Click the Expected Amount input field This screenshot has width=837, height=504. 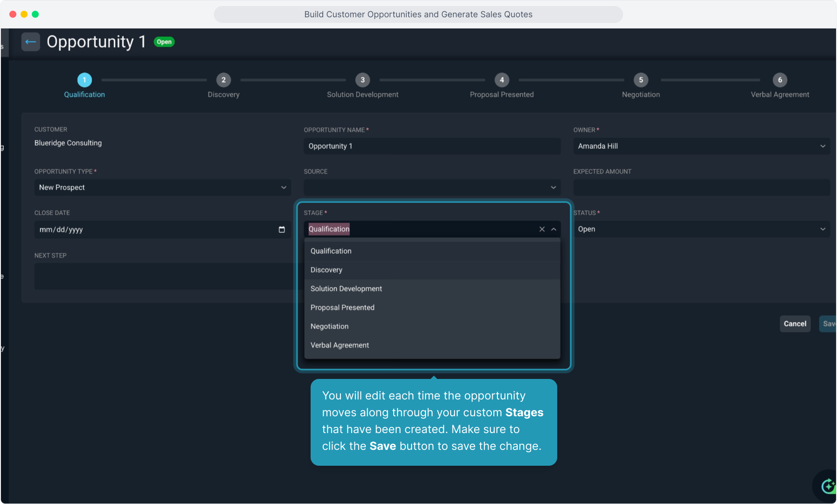701,188
